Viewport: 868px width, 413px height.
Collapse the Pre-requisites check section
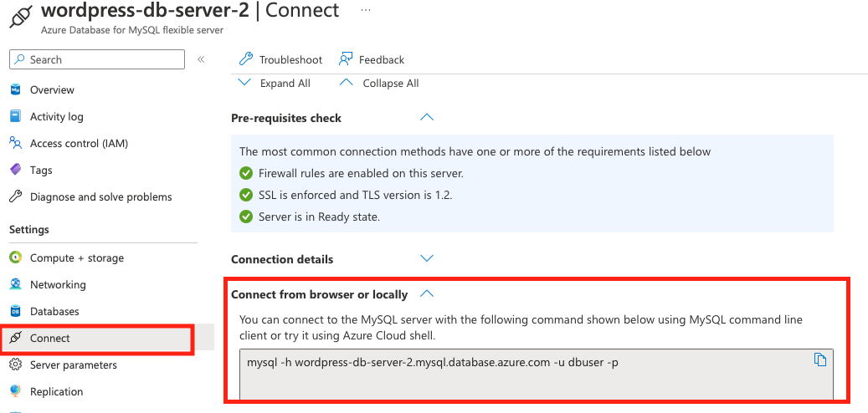point(426,118)
